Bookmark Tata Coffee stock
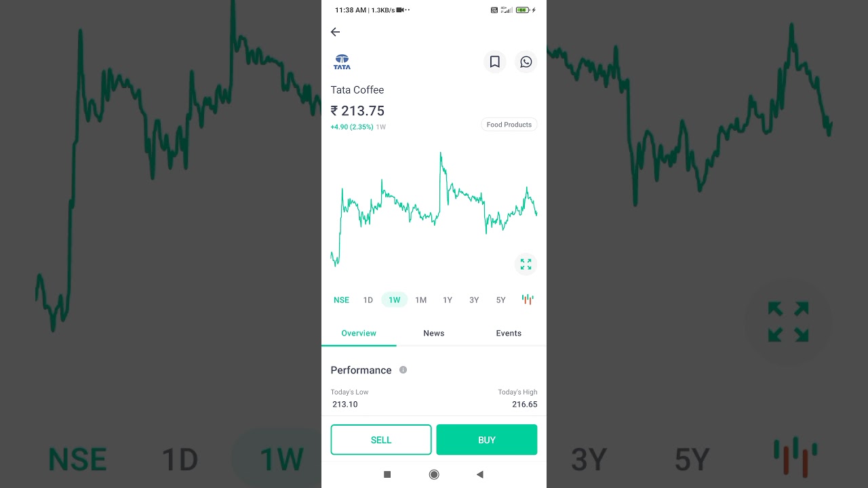 495,62
